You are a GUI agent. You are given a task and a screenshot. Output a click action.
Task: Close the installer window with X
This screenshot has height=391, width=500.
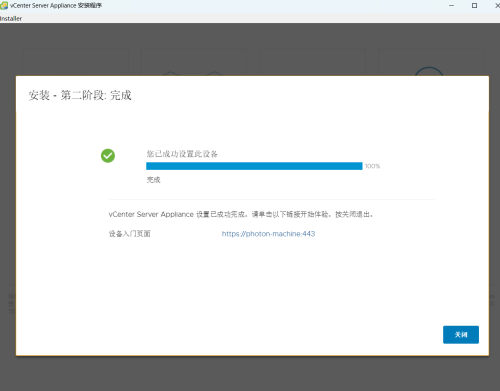[x=497, y=5]
